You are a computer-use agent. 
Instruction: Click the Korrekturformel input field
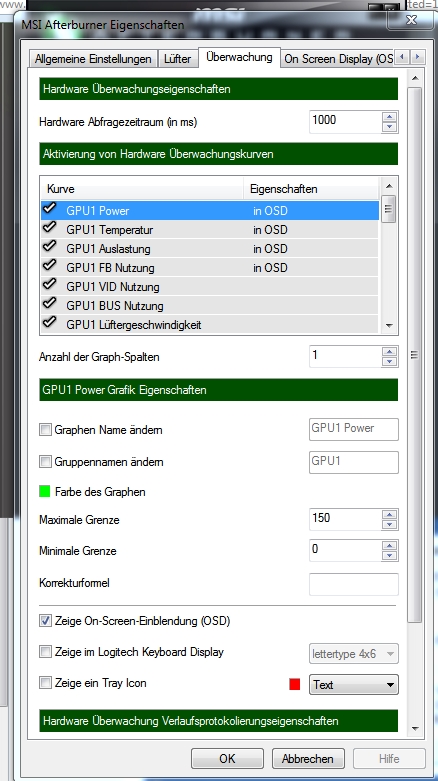tap(354, 584)
